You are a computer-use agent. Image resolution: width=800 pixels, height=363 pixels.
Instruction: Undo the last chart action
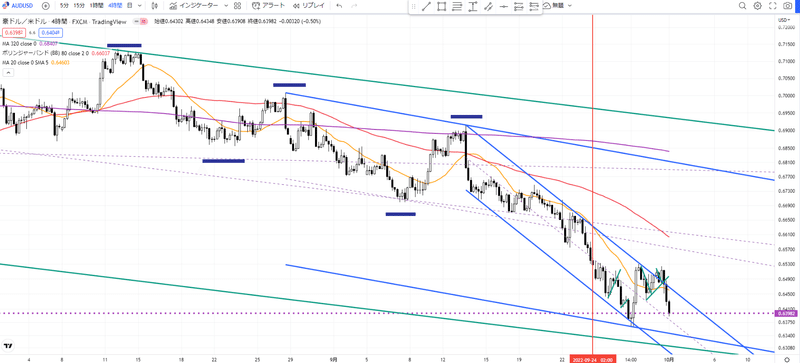click(x=339, y=6)
